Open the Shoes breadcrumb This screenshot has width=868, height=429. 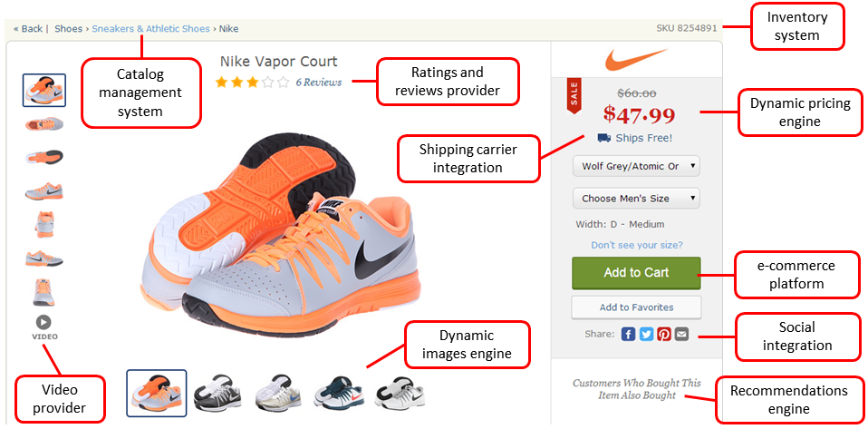(68, 28)
